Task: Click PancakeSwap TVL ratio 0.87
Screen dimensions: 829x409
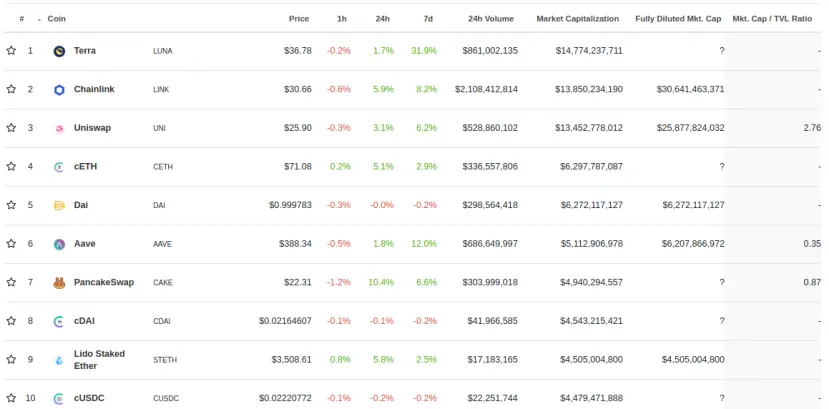Action: (812, 282)
